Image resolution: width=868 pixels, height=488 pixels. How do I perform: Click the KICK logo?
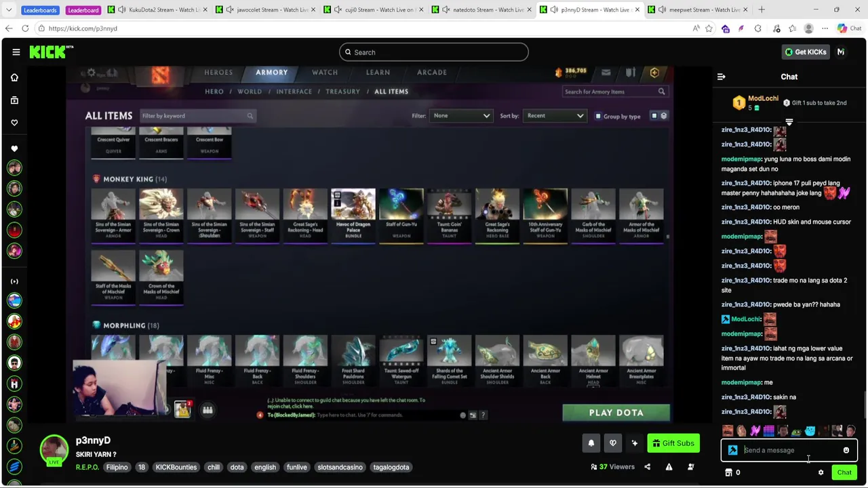pos(52,52)
